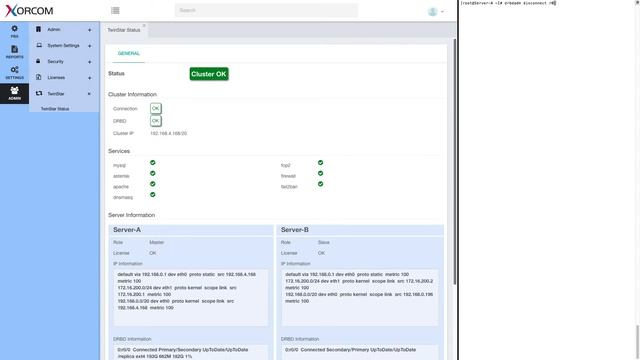Click the fail2ban service green check icon
Image resolution: width=640 pixels, height=360 pixels.
(x=320, y=184)
